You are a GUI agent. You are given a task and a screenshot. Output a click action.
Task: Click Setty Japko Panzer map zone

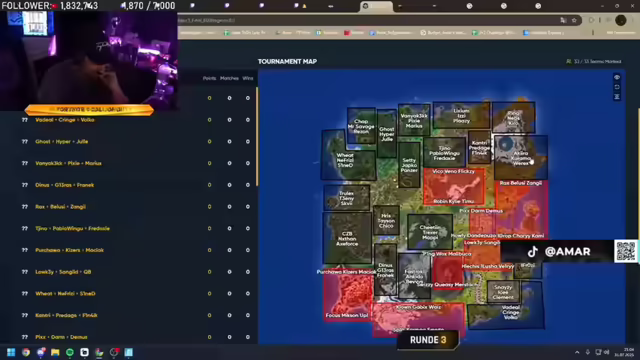[409, 165]
